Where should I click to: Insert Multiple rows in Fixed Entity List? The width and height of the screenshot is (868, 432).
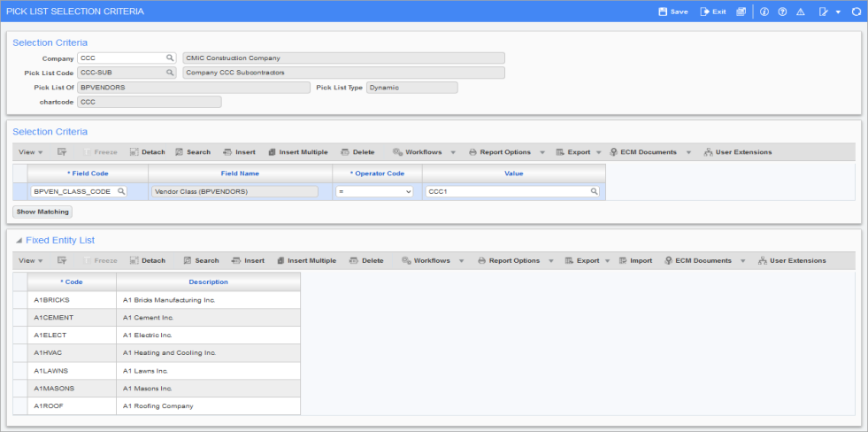click(307, 260)
